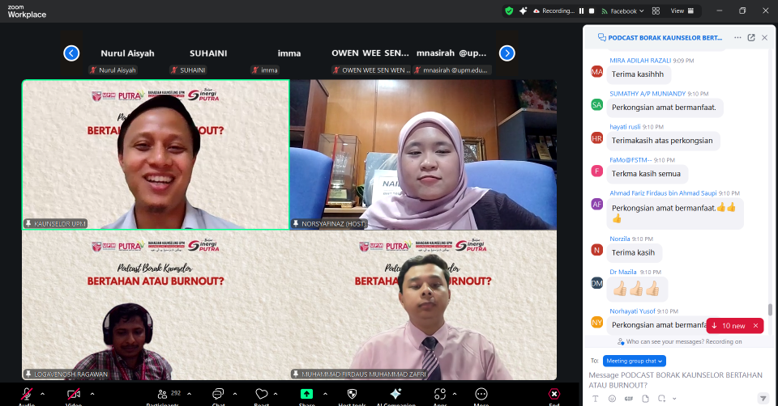Select imma participant tile
Viewport: 778px width, 406px height.
289,59
